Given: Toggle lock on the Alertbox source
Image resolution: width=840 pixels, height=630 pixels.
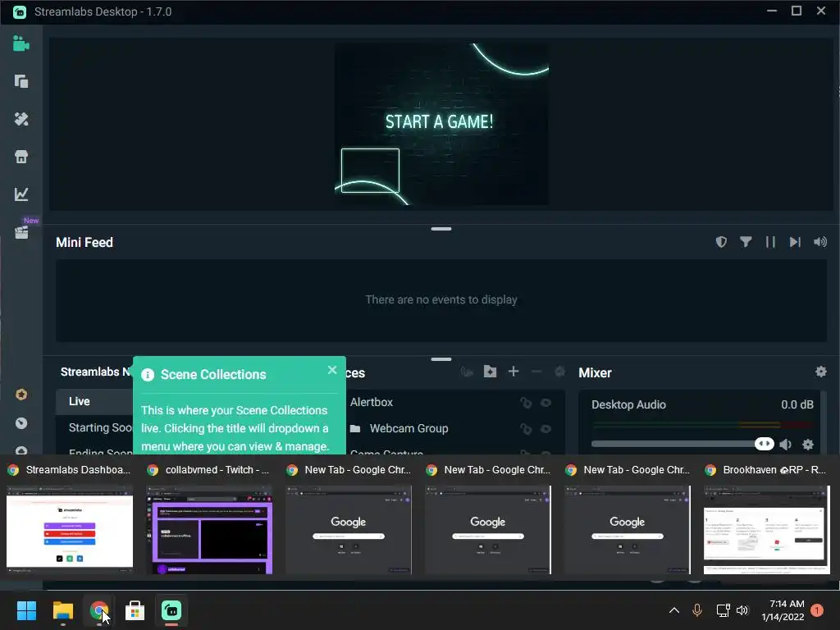Looking at the screenshot, I should (x=526, y=403).
